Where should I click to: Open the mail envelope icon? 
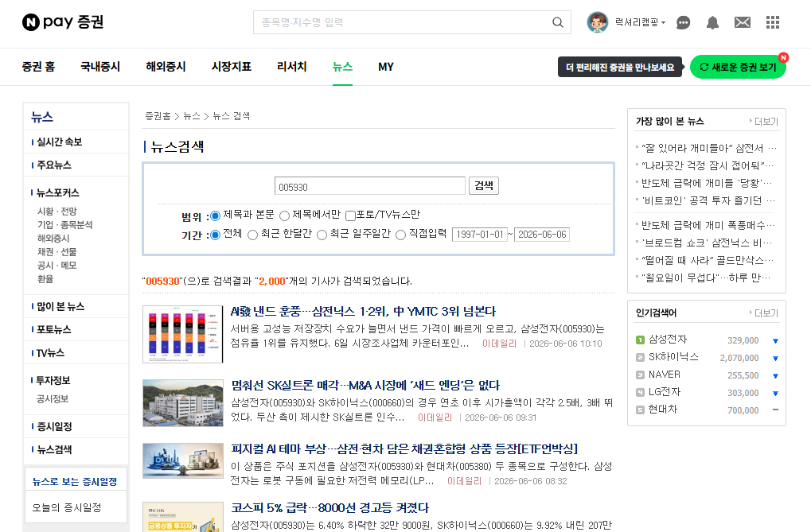point(743,22)
